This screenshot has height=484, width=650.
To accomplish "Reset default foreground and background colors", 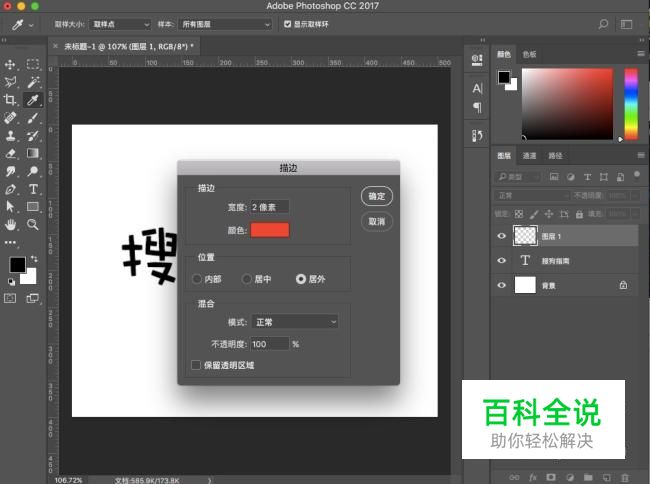I will click(x=11, y=282).
